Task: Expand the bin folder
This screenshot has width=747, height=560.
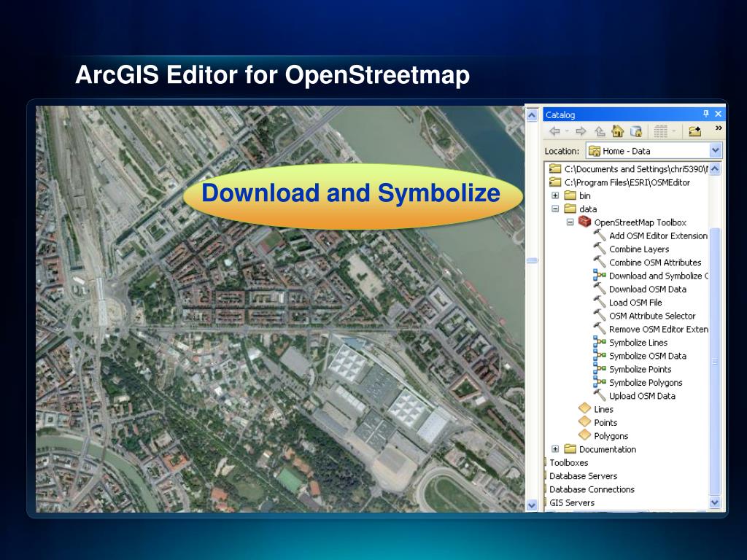Action: [555, 195]
